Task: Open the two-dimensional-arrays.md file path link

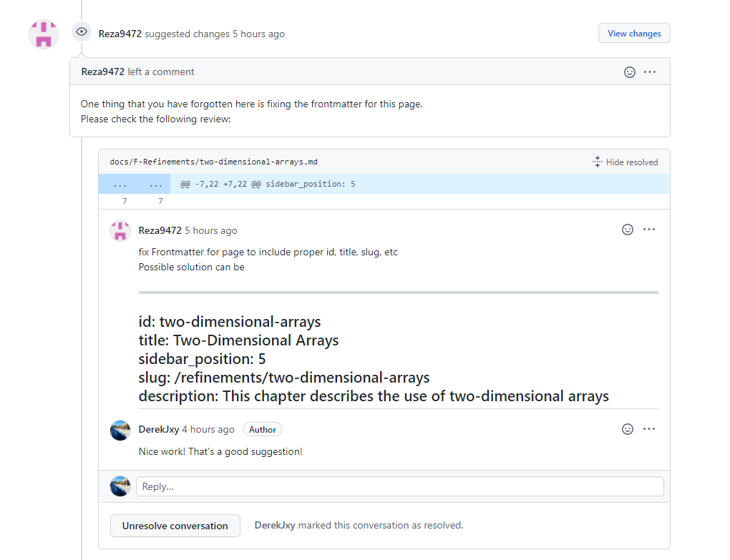Action: tap(213, 162)
